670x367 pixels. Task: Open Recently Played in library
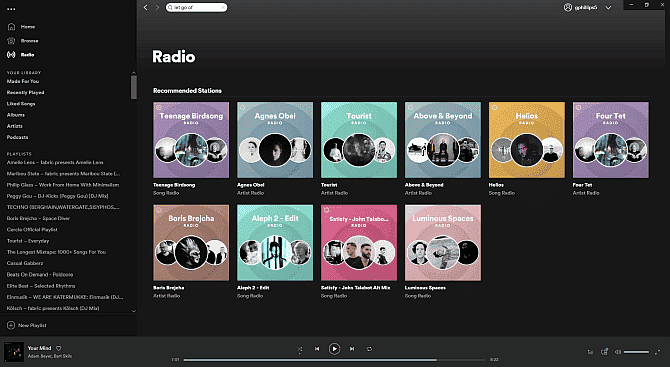(x=25, y=92)
